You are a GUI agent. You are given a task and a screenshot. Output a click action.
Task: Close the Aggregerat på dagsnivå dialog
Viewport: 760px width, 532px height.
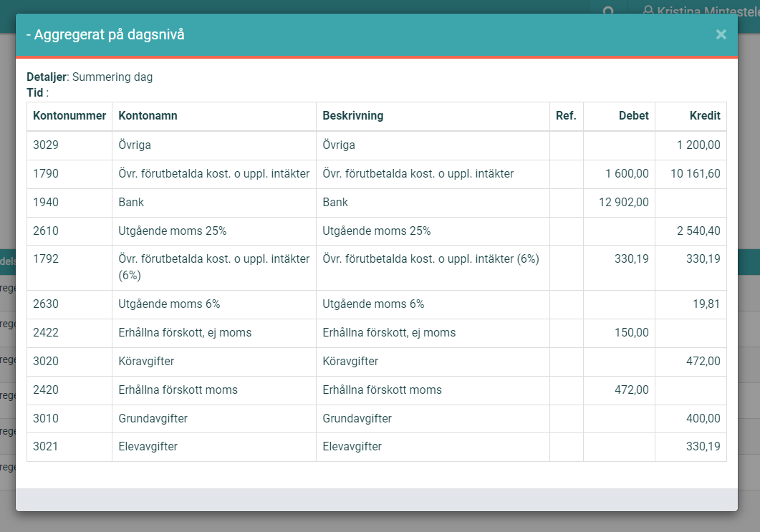(721, 34)
